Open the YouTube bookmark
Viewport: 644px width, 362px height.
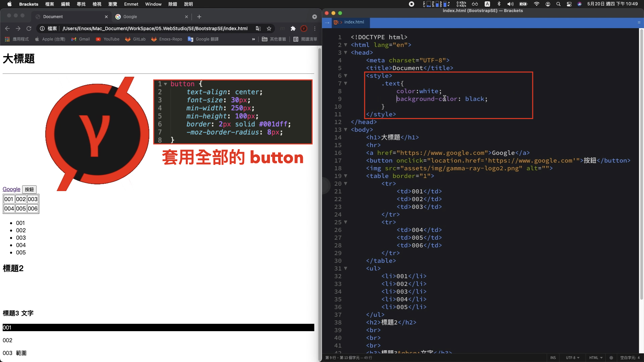[108, 39]
